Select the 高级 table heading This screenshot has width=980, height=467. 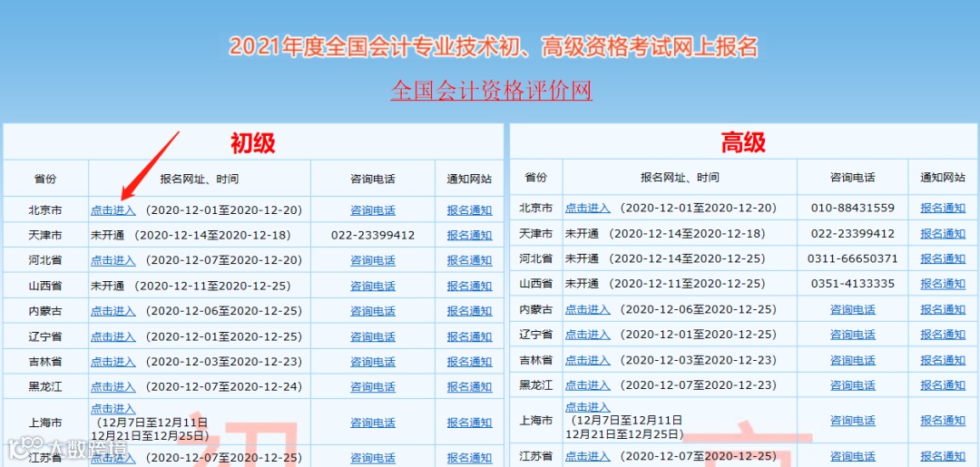tap(743, 143)
